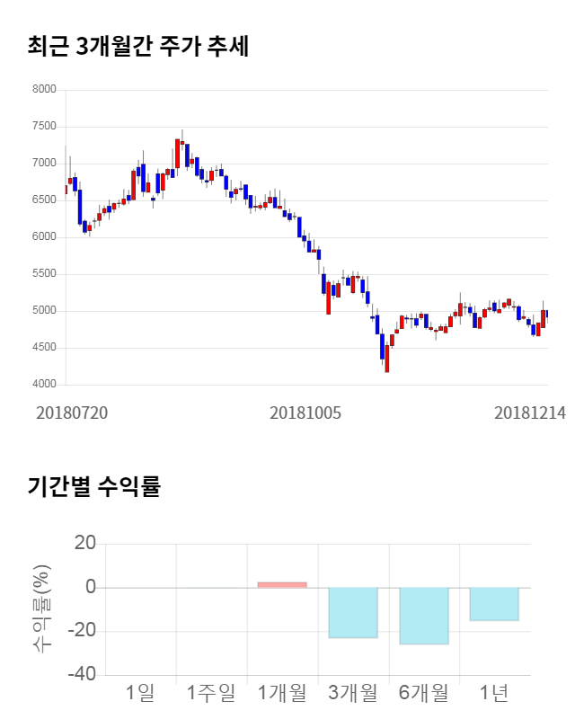Select the blue 3개월 return bar

353,613
